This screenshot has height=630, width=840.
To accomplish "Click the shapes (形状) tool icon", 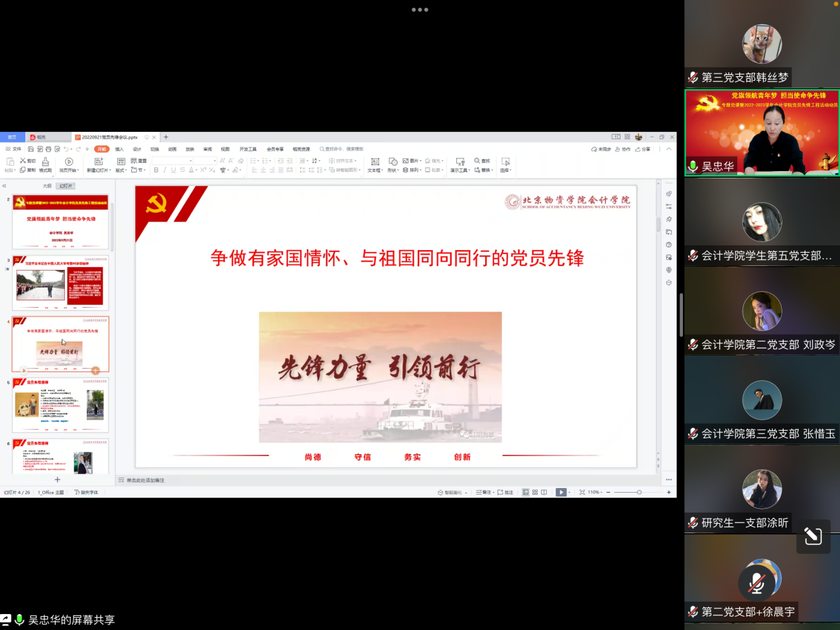I will coord(393,162).
